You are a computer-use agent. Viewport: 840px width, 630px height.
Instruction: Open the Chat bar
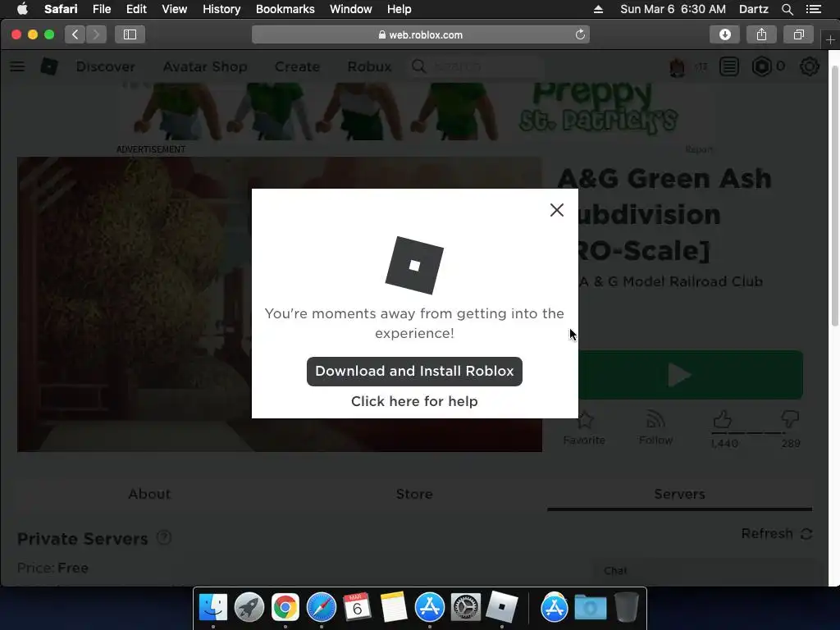[707, 571]
